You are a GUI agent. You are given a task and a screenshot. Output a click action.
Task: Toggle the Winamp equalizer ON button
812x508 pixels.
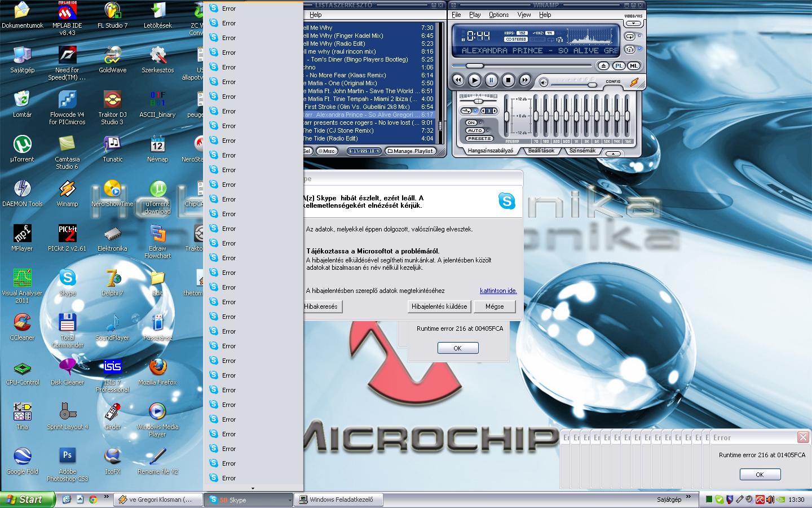pyautogui.click(x=471, y=122)
